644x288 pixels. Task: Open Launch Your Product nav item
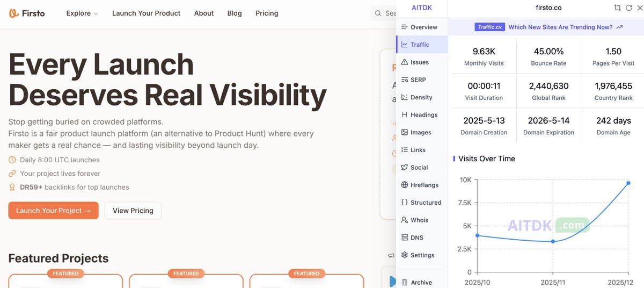(x=146, y=13)
